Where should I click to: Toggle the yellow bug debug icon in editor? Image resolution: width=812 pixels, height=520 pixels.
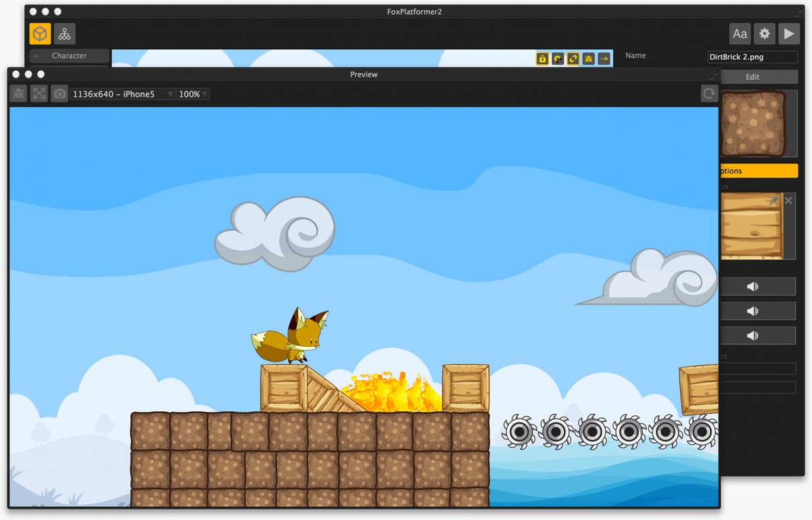coord(588,58)
